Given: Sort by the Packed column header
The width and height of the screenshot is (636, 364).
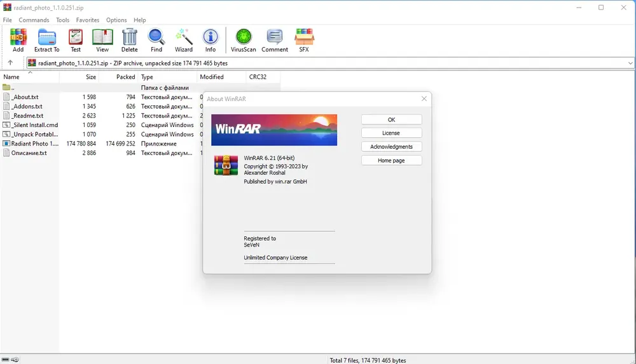Looking at the screenshot, I should (x=118, y=77).
